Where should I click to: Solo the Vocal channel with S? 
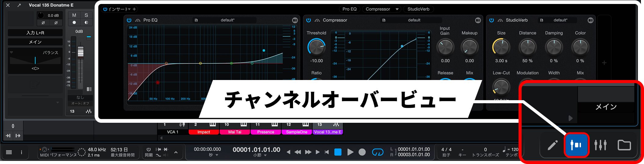(x=86, y=15)
